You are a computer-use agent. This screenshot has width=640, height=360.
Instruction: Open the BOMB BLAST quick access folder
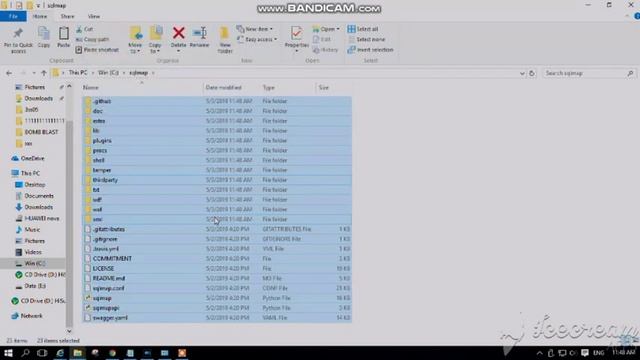point(37,132)
